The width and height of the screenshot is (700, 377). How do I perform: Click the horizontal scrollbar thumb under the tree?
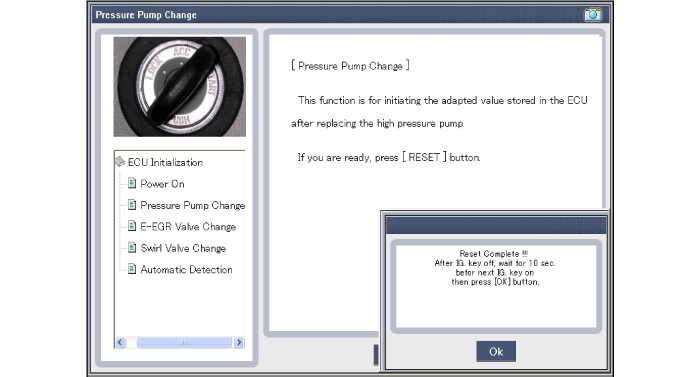click(x=184, y=342)
